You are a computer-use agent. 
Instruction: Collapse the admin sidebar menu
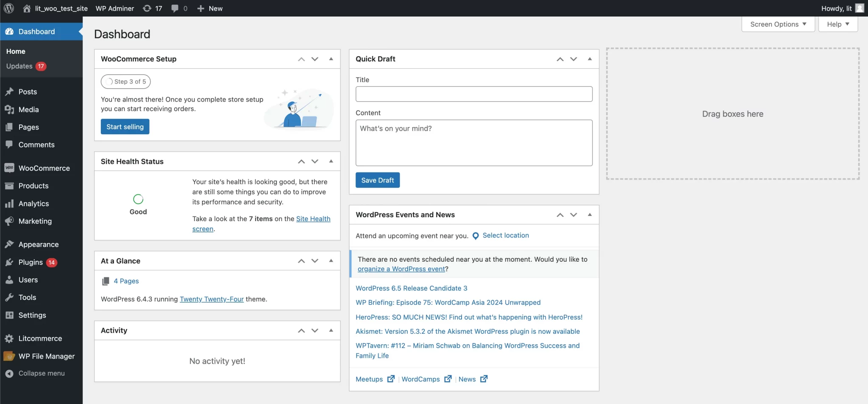coord(41,373)
